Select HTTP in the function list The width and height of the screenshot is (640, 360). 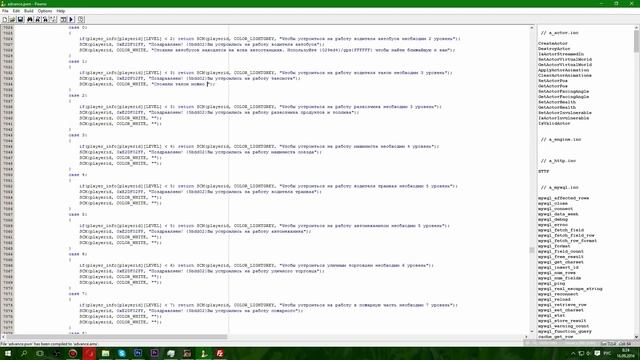543,171
